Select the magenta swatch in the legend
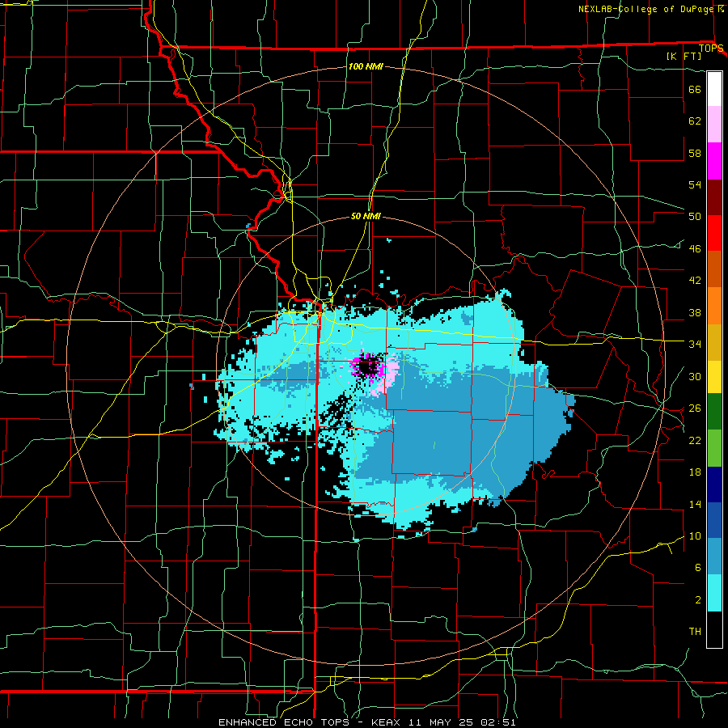This screenshot has height=728, width=728. [x=714, y=161]
